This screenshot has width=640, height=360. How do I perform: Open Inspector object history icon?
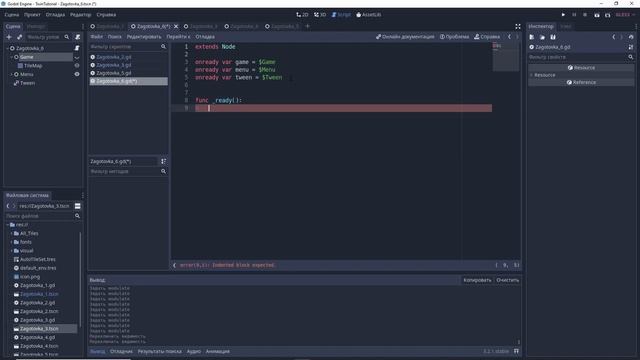[x=631, y=37]
